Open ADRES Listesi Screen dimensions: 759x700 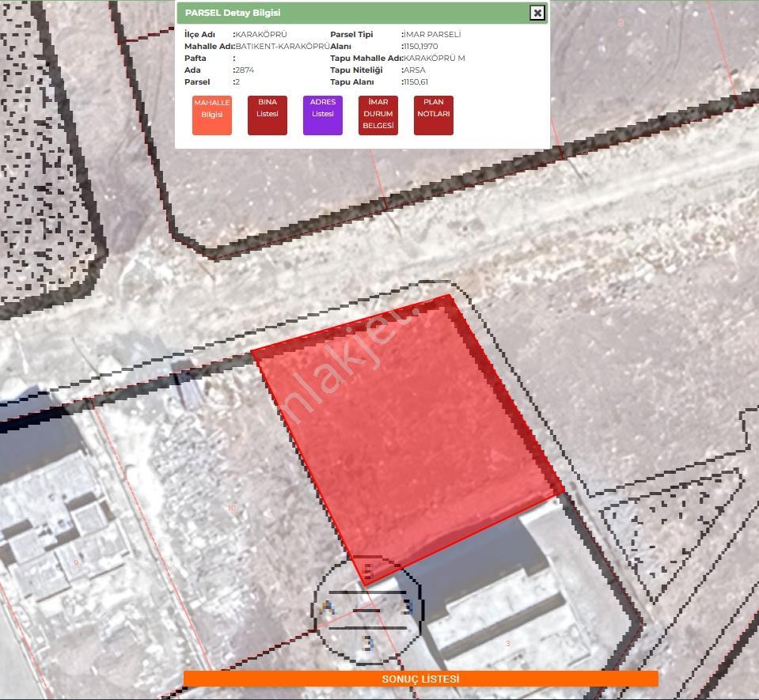[x=323, y=115]
